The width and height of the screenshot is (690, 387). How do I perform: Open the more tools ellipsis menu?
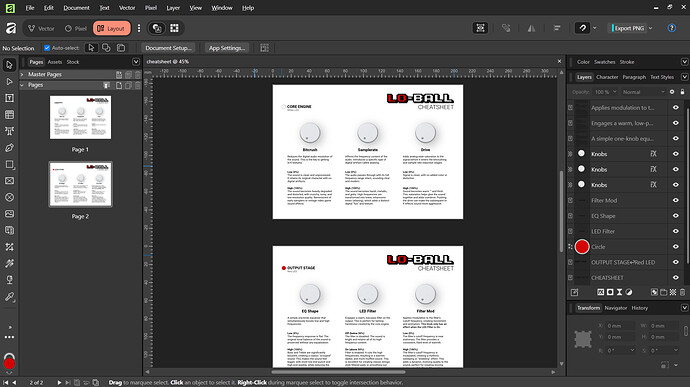click(x=9, y=337)
